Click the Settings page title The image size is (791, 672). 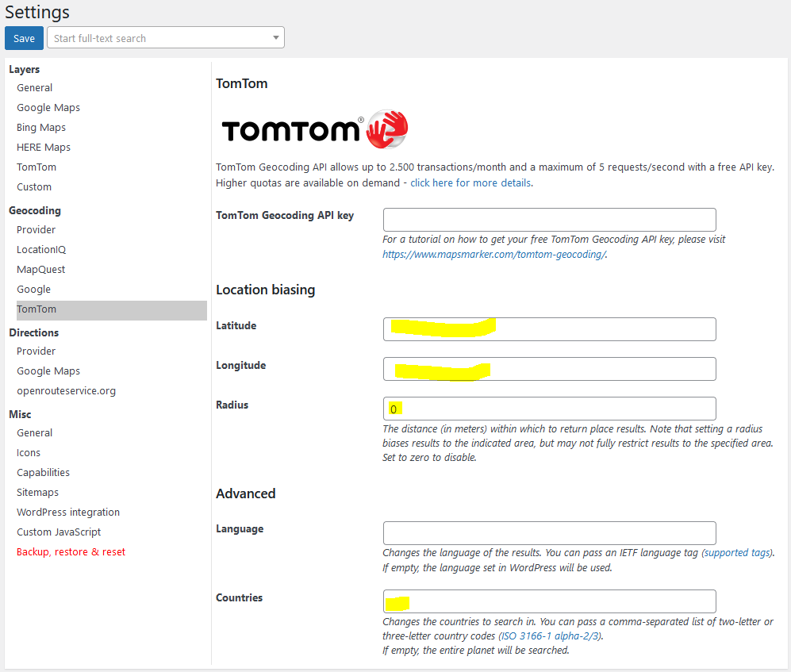pyautogui.click(x=37, y=12)
